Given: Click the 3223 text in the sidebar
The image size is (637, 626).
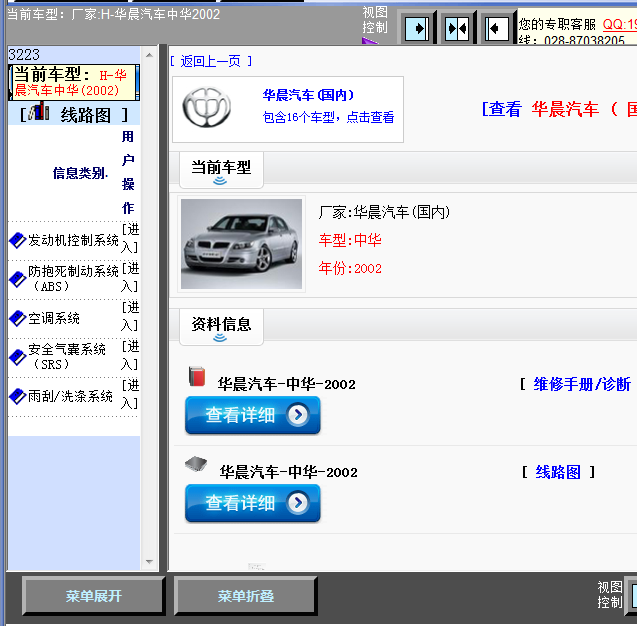Looking at the screenshot, I should click(x=24, y=54).
